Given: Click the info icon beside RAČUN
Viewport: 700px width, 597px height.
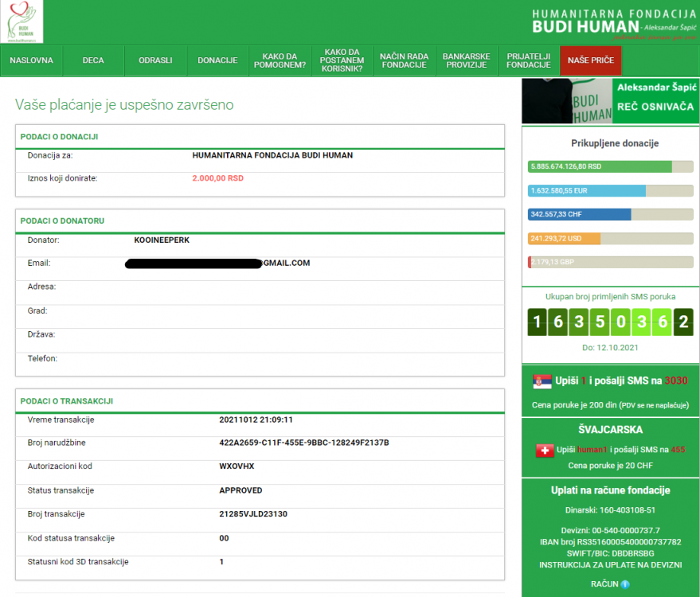Looking at the screenshot, I should [625, 584].
